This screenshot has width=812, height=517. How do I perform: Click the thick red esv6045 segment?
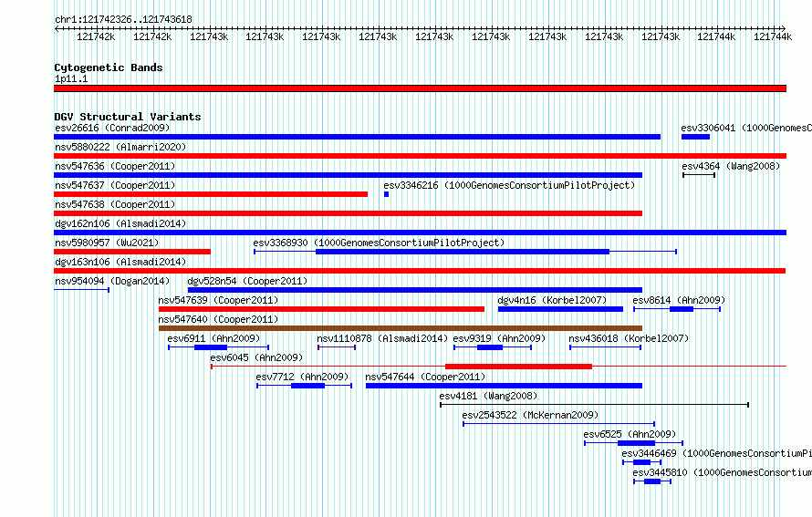pos(518,367)
